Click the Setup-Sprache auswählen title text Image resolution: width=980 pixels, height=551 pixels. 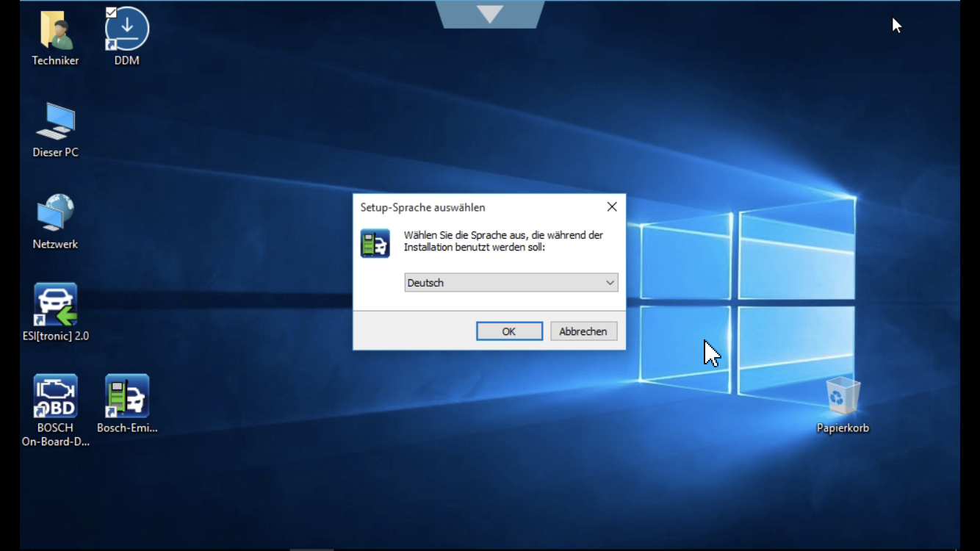[422, 208]
